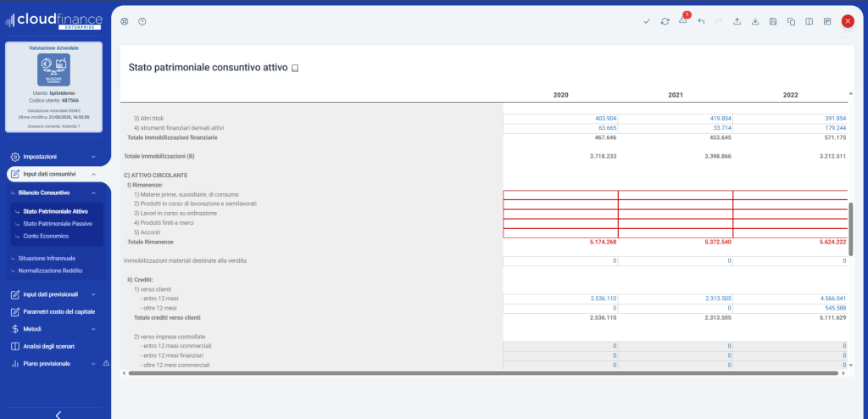Screen dimensions: 868x419
Task: Click the Totale crediti verso clienti label
Action: pyautogui.click(x=167, y=317)
